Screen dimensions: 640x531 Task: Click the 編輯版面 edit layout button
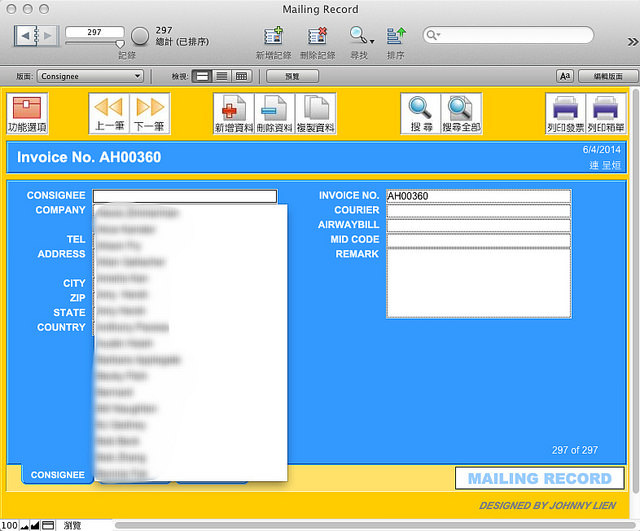click(x=608, y=76)
